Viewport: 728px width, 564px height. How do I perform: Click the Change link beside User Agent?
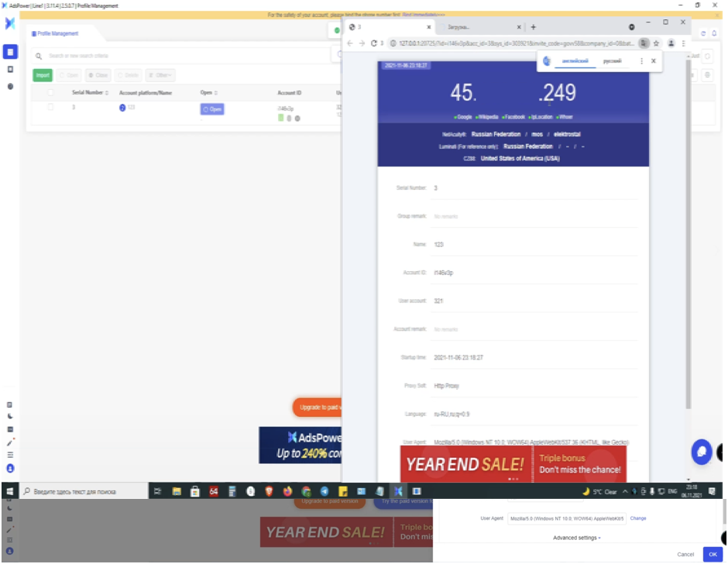pos(637,518)
